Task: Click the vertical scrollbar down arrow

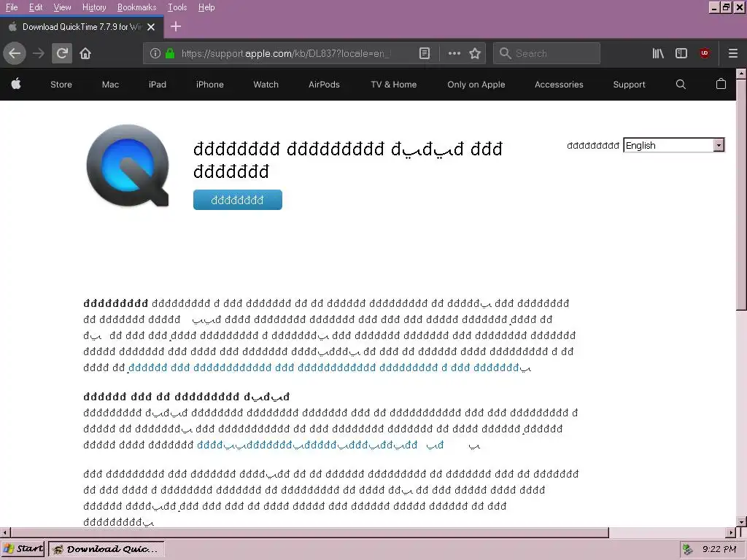Action: pyautogui.click(x=741, y=521)
